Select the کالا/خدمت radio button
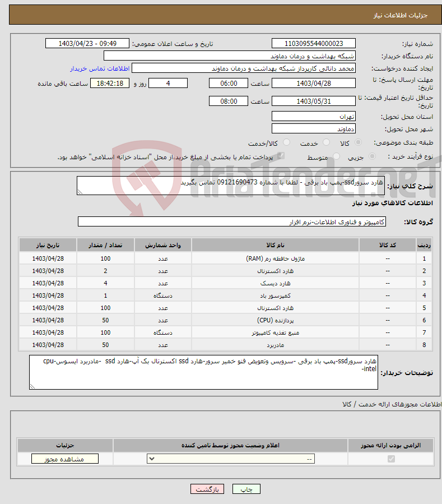This screenshot has height=504, width=442. click(x=286, y=142)
